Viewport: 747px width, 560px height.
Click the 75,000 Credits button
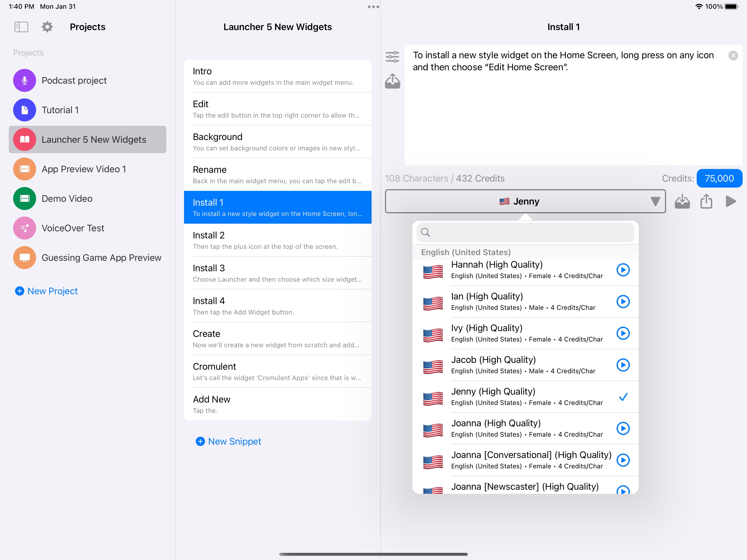click(x=719, y=178)
